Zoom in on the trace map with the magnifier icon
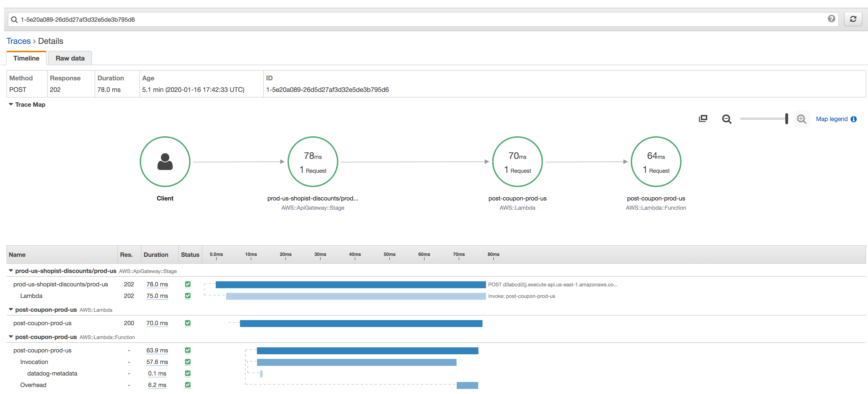This screenshot has height=394, width=868. [x=802, y=119]
